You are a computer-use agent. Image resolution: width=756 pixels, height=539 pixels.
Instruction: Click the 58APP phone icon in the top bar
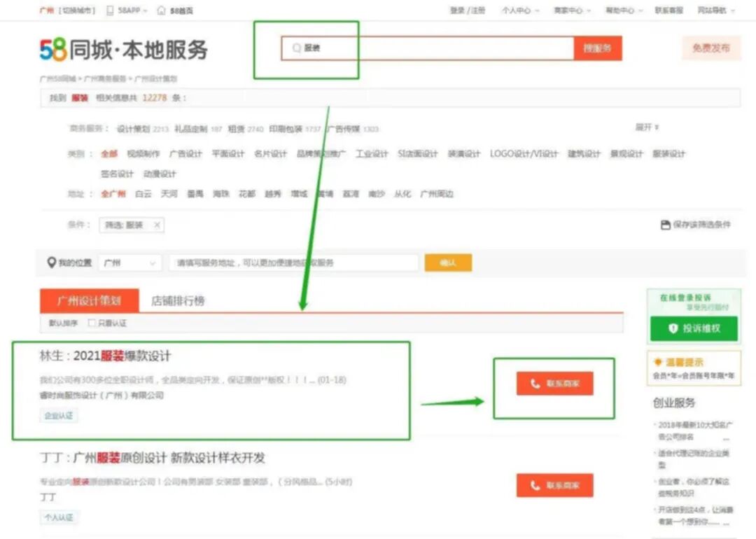109,10
